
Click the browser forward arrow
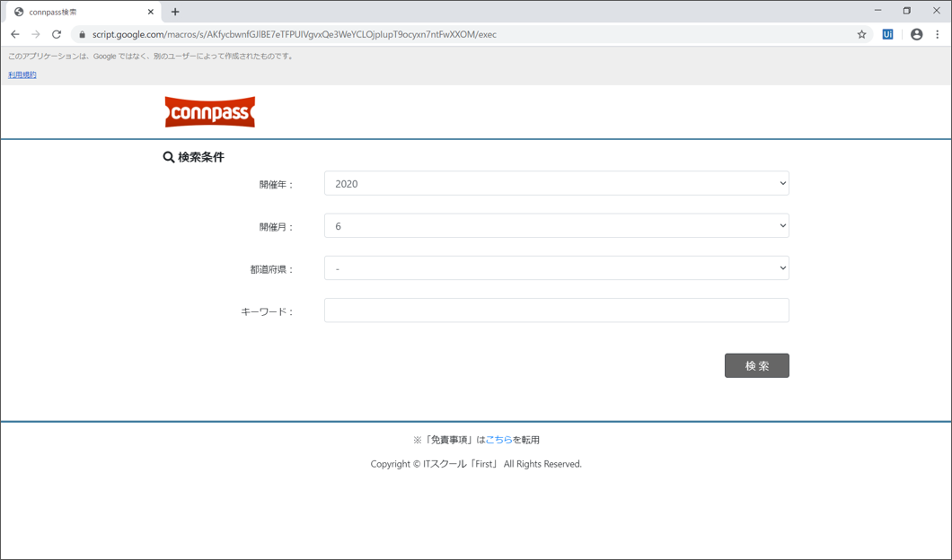[36, 35]
